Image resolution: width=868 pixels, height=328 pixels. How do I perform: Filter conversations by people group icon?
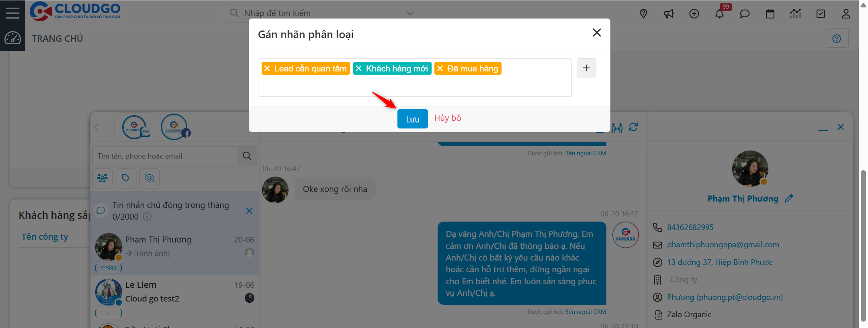[x=102, y=178]
